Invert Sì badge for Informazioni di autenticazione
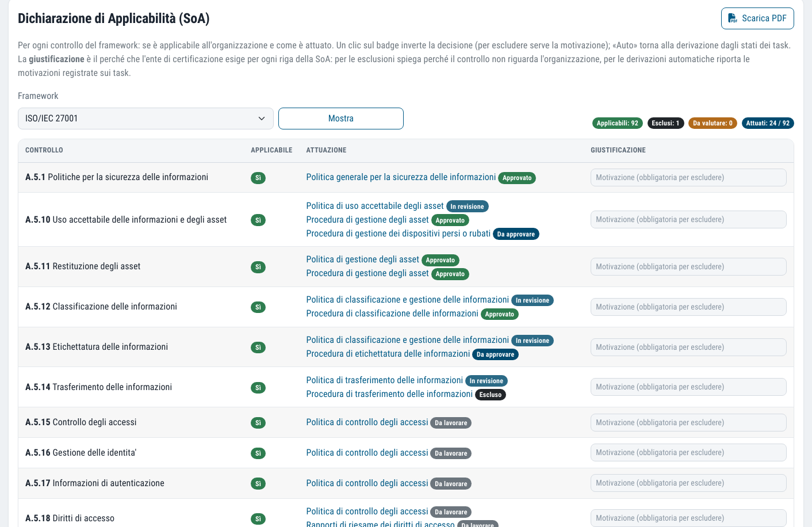The image size is (812, 527). [258, 484]
